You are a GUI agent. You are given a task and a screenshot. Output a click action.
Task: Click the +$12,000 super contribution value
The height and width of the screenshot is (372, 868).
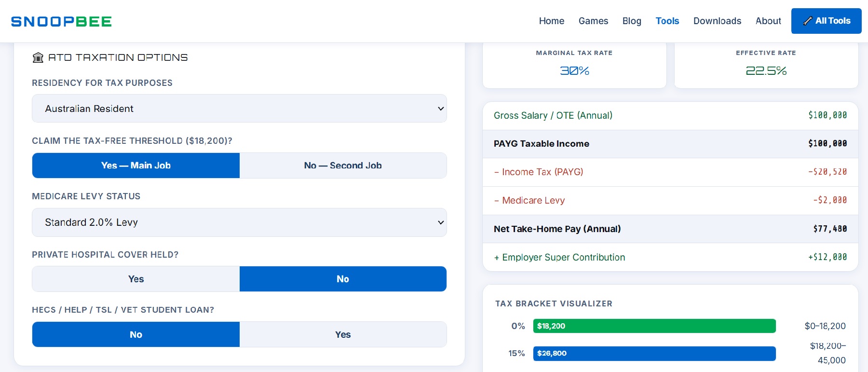[827, 257]
